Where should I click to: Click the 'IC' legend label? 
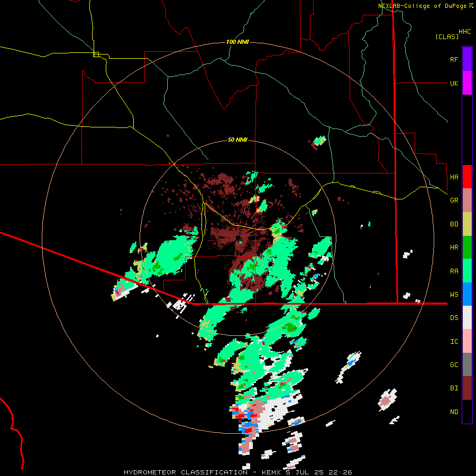click(454, 342)
